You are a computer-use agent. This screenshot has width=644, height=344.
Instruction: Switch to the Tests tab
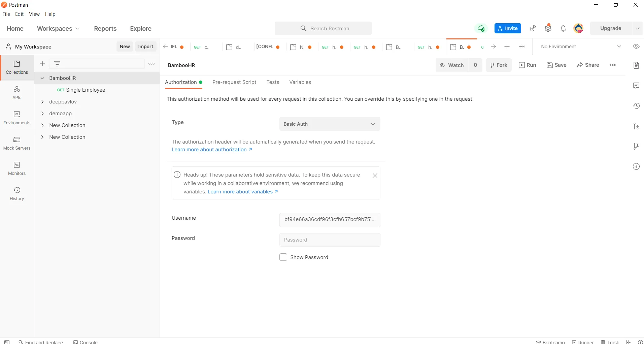(273, 82)
